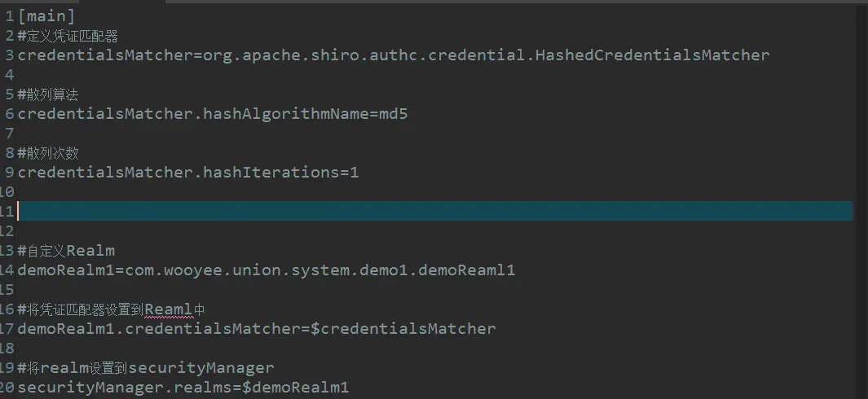Screen dimensions: 868x399
Task: Click the highlighted empty line 11
Action: pos(435,211)
